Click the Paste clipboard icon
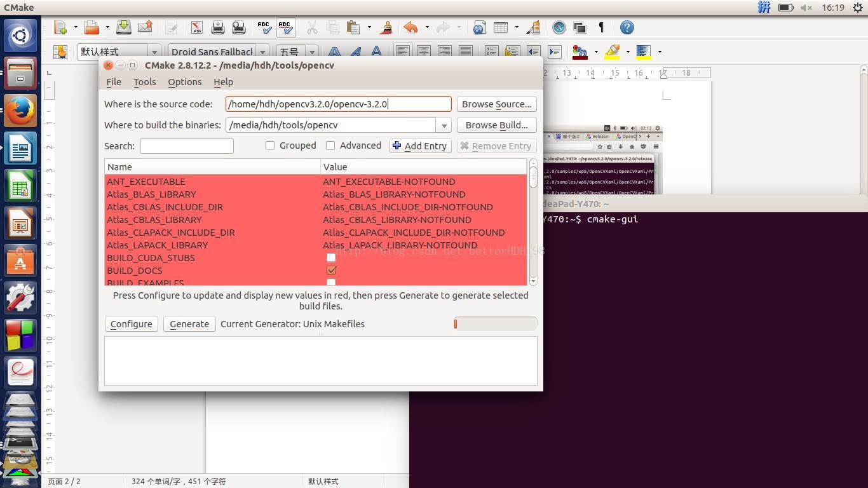The image size is (868, 488). coord(353,27)
